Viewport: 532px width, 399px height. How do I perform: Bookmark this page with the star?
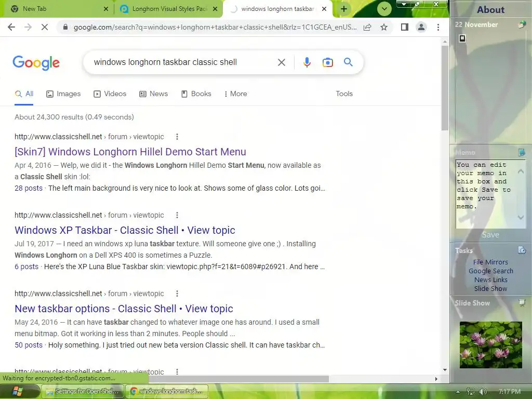[x=384, y=27]
